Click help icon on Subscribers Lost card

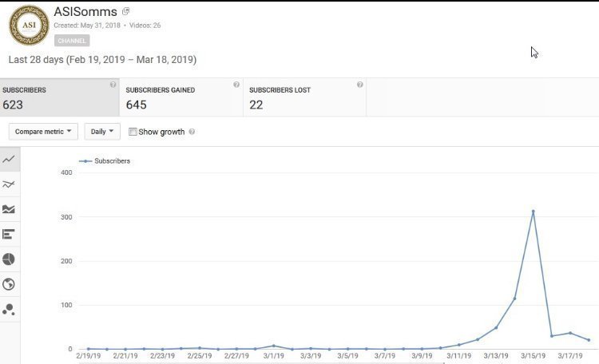tap(360, 85)
